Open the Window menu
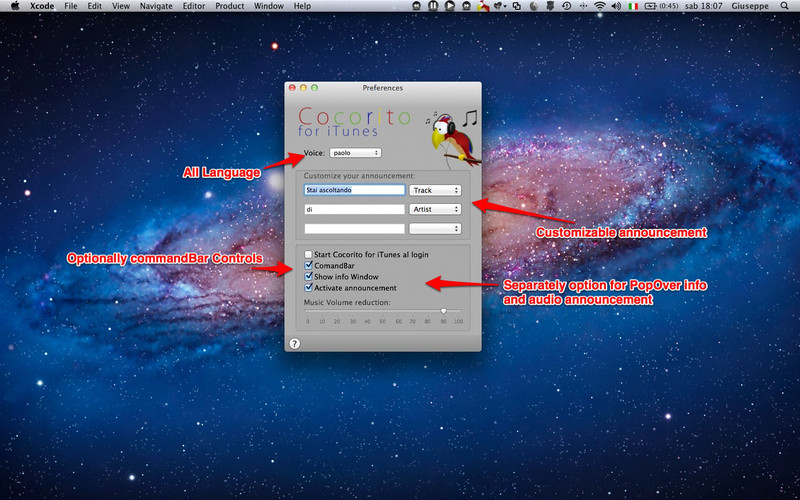The height and width of the screenshot is (500, 800). [268, 6]
